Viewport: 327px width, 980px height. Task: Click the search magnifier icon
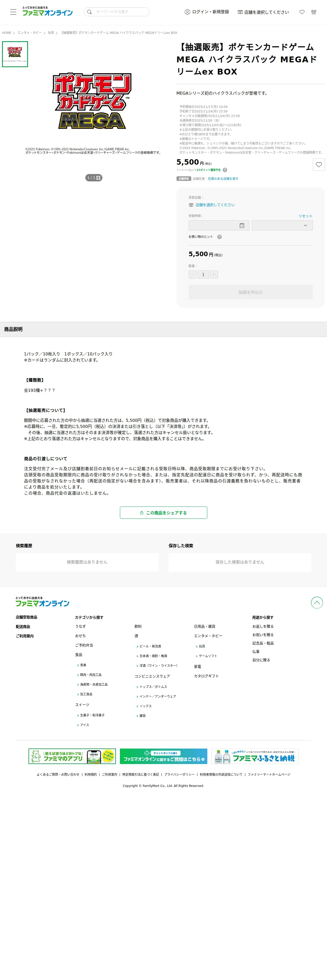[x=89, y=12]
